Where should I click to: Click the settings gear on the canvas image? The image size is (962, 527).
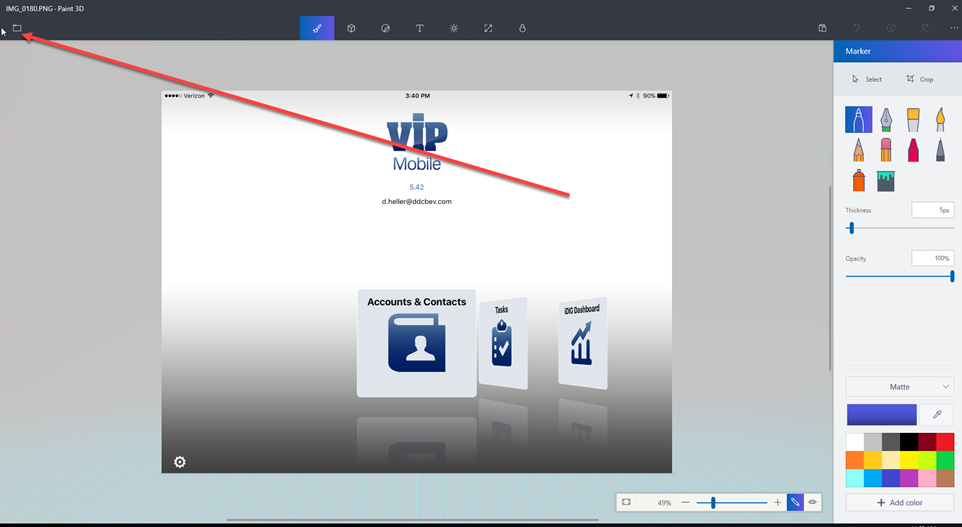[180, 462]
